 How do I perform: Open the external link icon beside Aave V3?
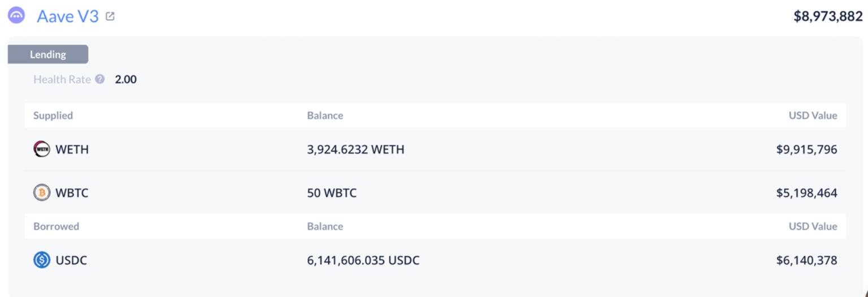(x=110, y=17)
